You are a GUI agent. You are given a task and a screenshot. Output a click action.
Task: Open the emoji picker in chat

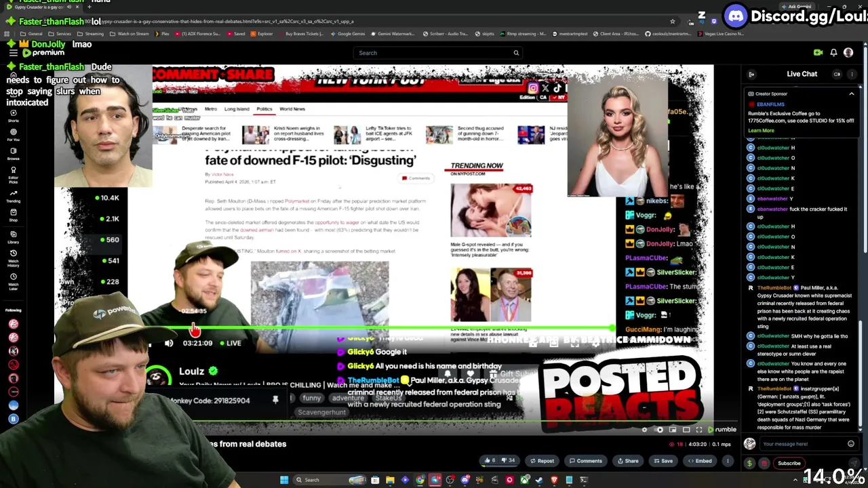pos(851,444)
